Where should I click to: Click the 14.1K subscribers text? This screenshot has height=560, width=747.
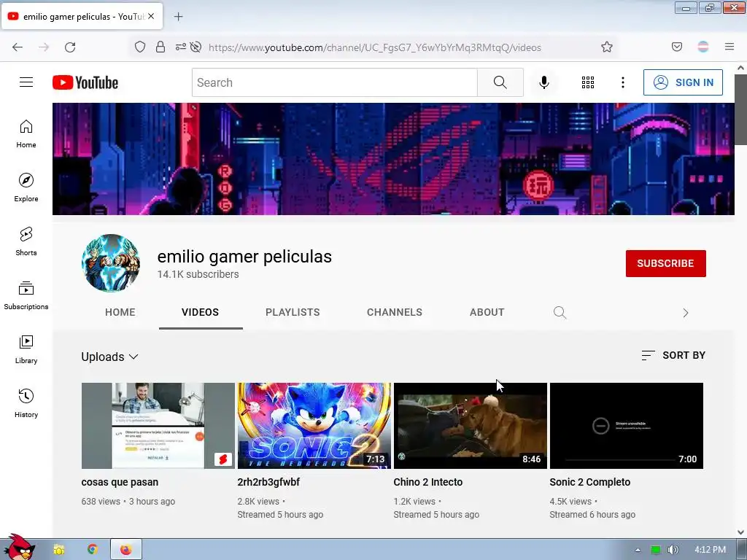[198, 274]
